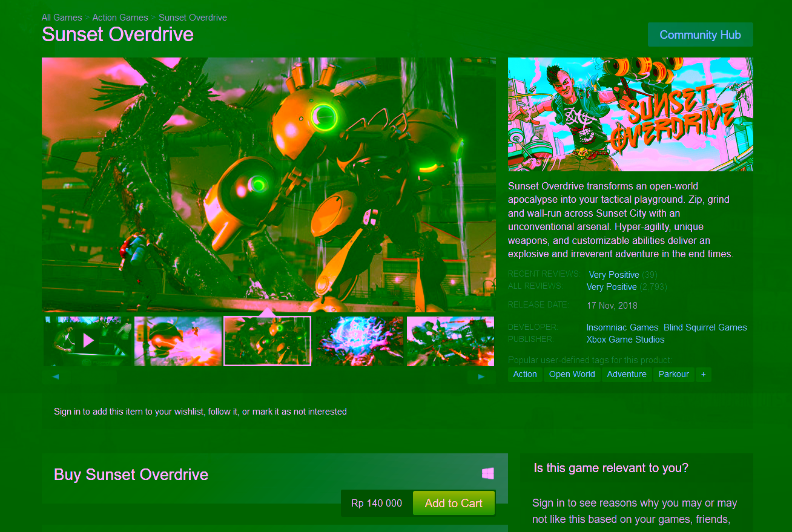The height and width of the screenshot is (532, 792).
Task: Open Action Games breadcrumb link
Action: coord(120,18)
